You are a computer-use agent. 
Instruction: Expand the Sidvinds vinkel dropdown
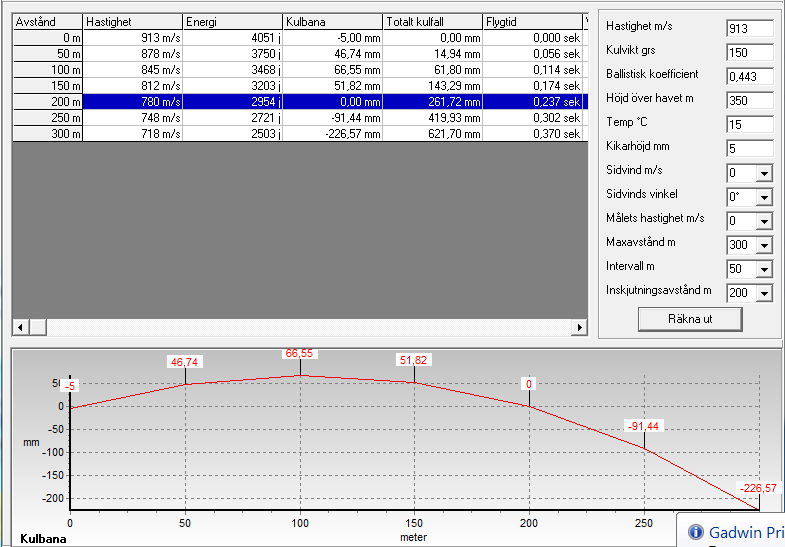coord(761,197)
